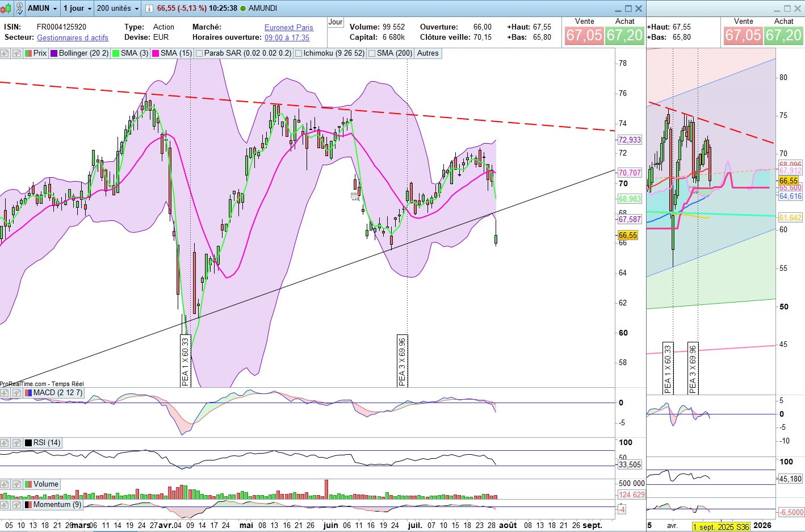Enable the SMA (200) checkbox
Image resolution: width=805 pixels, height=532 pixels.
(x=372, y=53)
